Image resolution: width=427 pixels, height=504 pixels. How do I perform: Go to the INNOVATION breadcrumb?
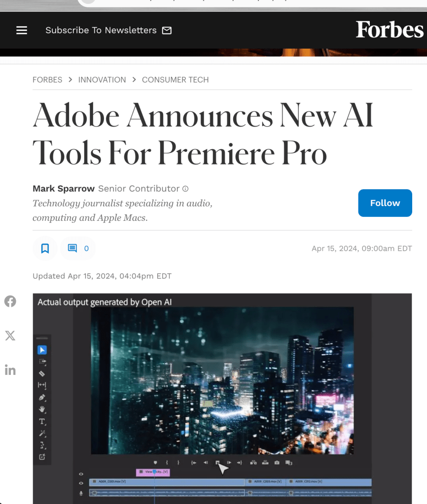click(102, 80)
